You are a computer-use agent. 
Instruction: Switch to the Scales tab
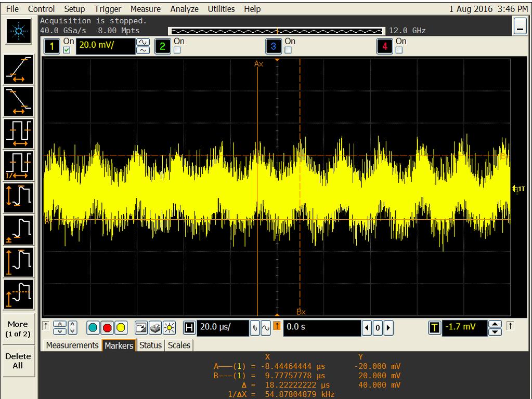[179, 345]
